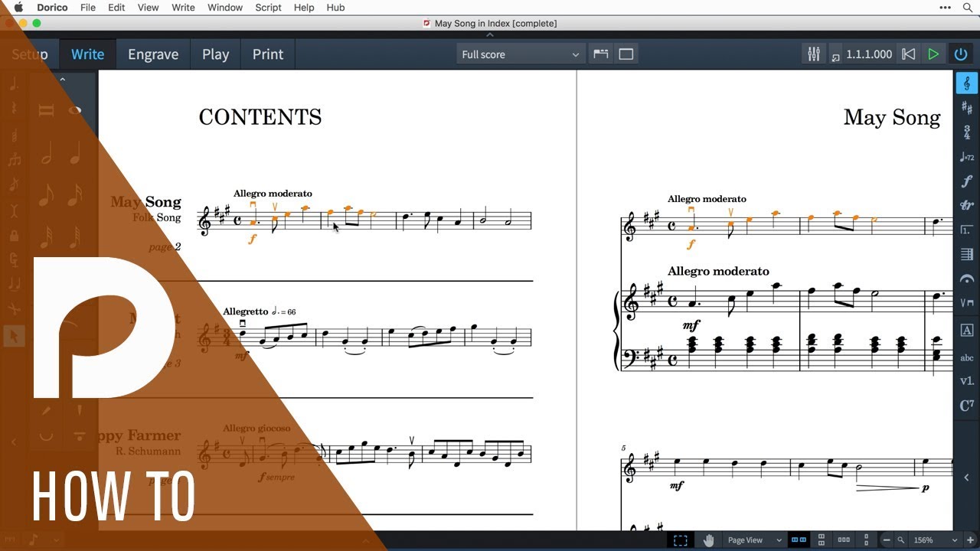
Task: Open the File menu
Action: pos(88,8)
